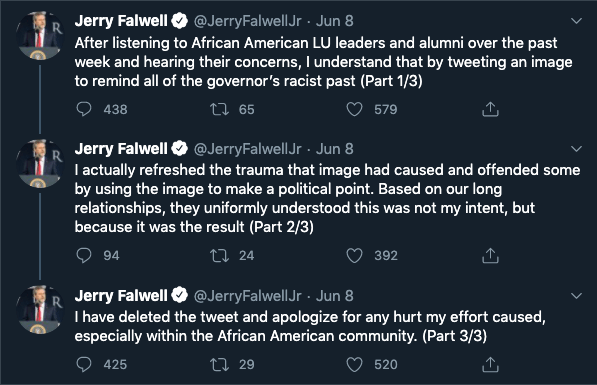Share the Part 2/3 tweet
Screen dimensions: 597x385
pyautogui.click(x=490, y=255)
